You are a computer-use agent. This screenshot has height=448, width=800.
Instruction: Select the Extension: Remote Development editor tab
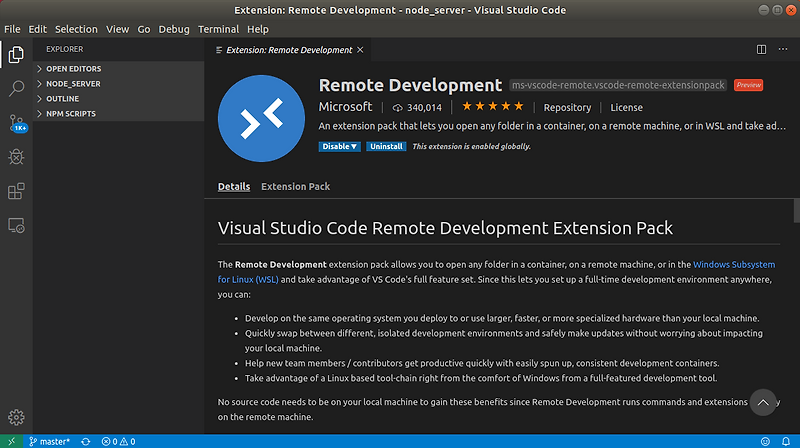[x=289, y=50]
